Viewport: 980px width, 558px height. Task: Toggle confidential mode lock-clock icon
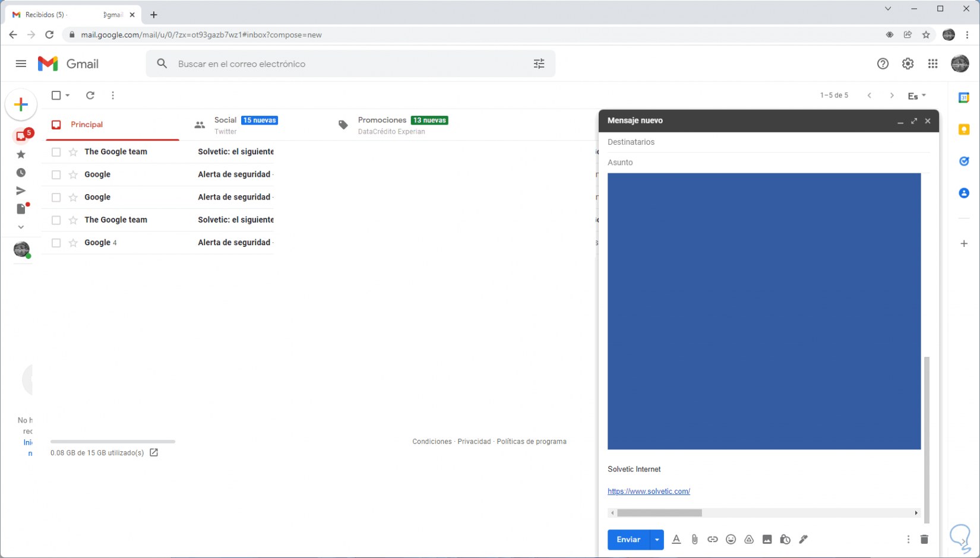tap(785, 539)
